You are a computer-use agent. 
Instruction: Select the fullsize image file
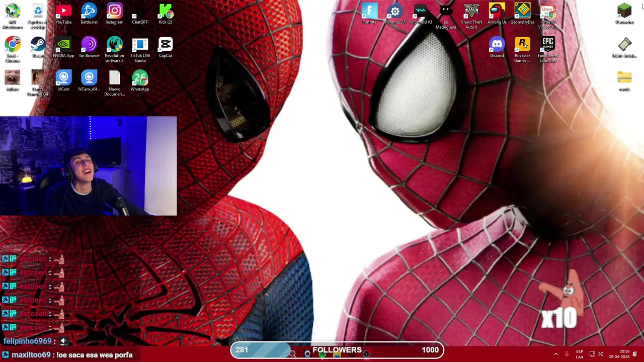(13, 80)
